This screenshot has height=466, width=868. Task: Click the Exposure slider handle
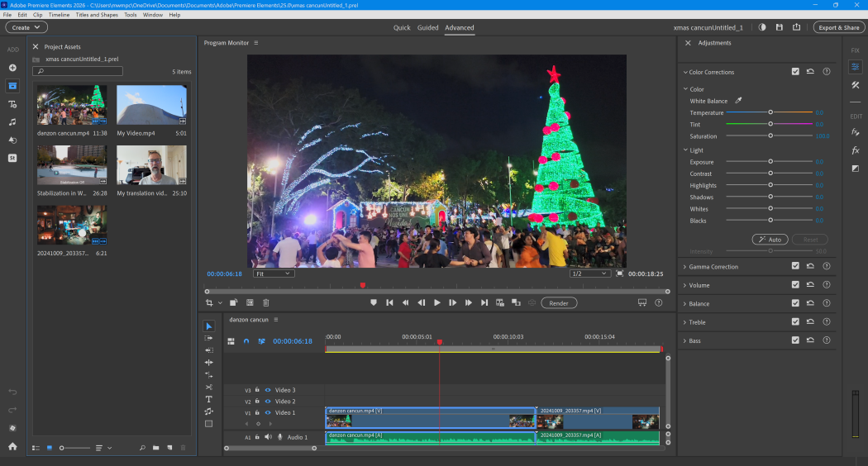[x=770, y=162]
